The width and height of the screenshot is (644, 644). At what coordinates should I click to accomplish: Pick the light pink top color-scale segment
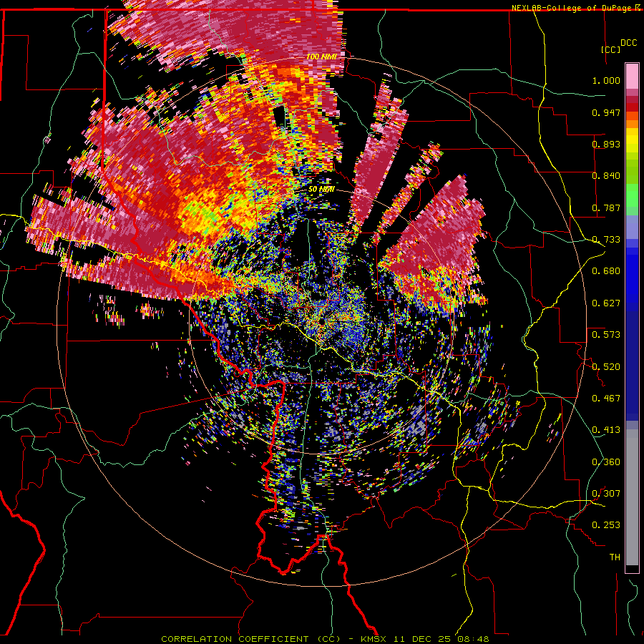tap(632, 76)
